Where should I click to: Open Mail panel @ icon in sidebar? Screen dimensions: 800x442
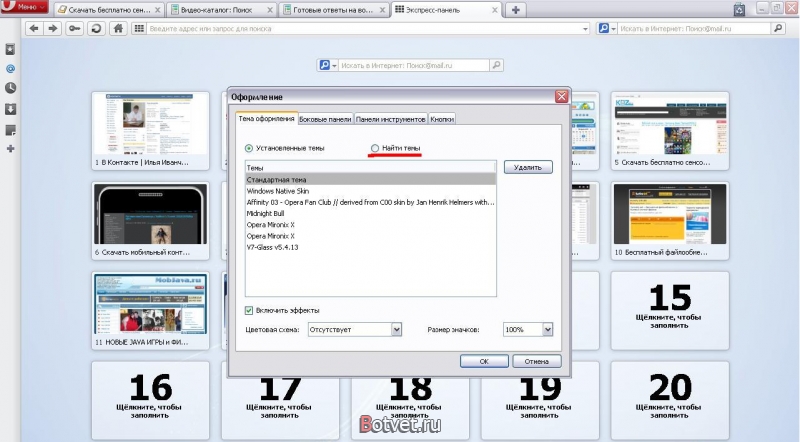tap(10, 68)
